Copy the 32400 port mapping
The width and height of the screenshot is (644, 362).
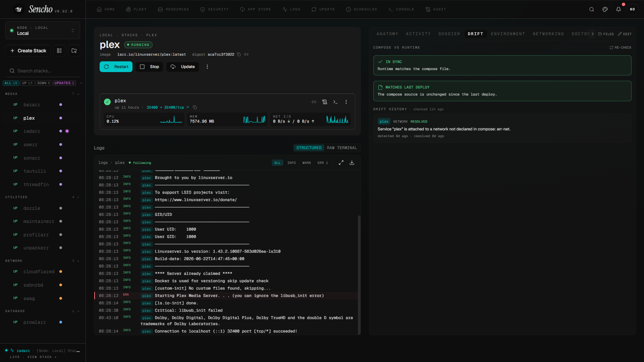(195, 108)
